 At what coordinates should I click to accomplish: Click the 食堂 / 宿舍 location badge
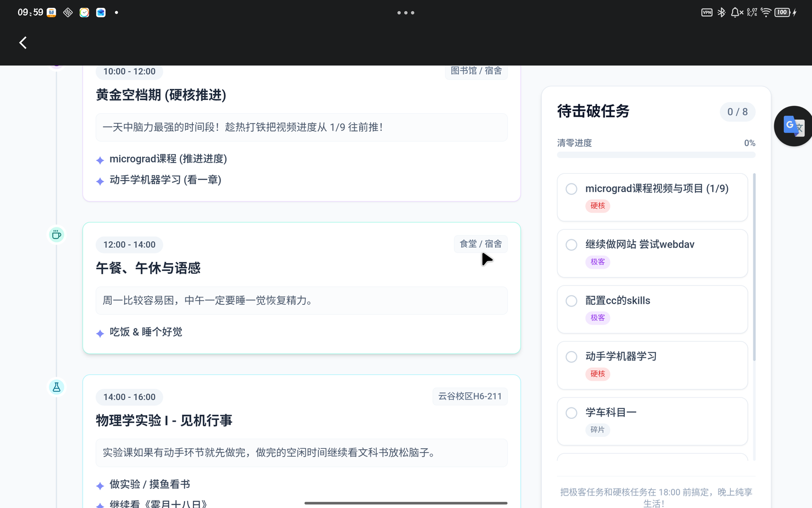pyautogui.click(x=481, y=244)
